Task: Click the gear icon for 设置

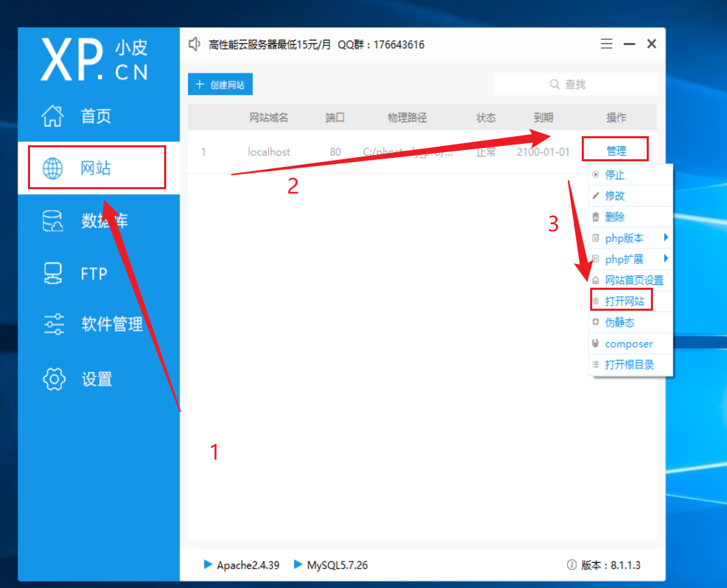Action: (54, 379)
